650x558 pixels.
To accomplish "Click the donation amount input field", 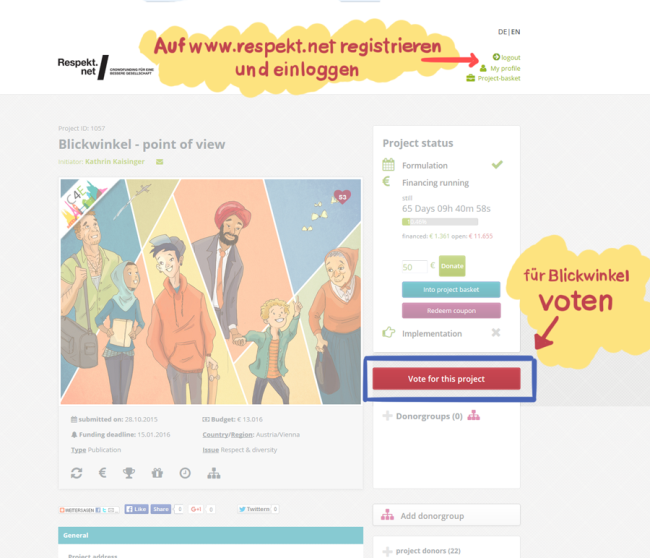I will click(414, 267).
